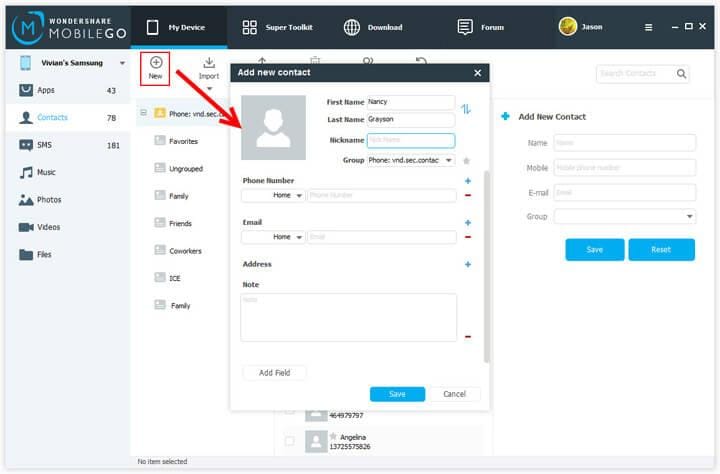Screen dimensions: 720x474
Task: Click Save in the Add new contact dialog
Action: click(x=397, y=394)
